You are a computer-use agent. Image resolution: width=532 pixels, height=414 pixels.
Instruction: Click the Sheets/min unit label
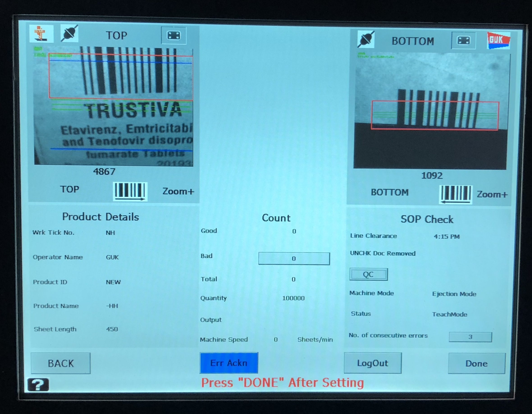point(315,340)
